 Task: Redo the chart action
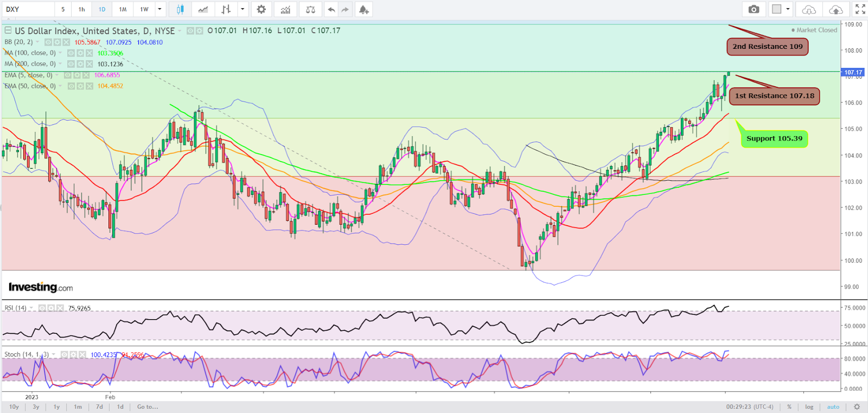[x=345, y=9]
